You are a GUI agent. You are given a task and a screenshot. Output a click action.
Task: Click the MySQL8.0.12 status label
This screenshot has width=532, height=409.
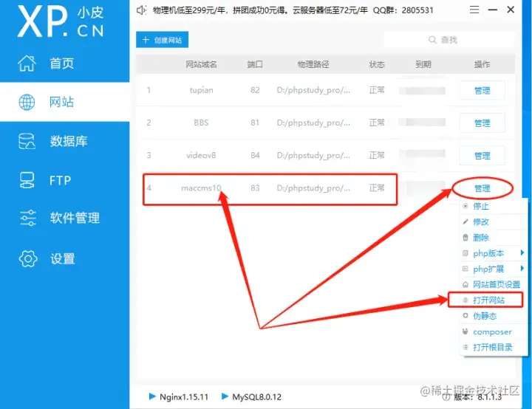(257, 396)
